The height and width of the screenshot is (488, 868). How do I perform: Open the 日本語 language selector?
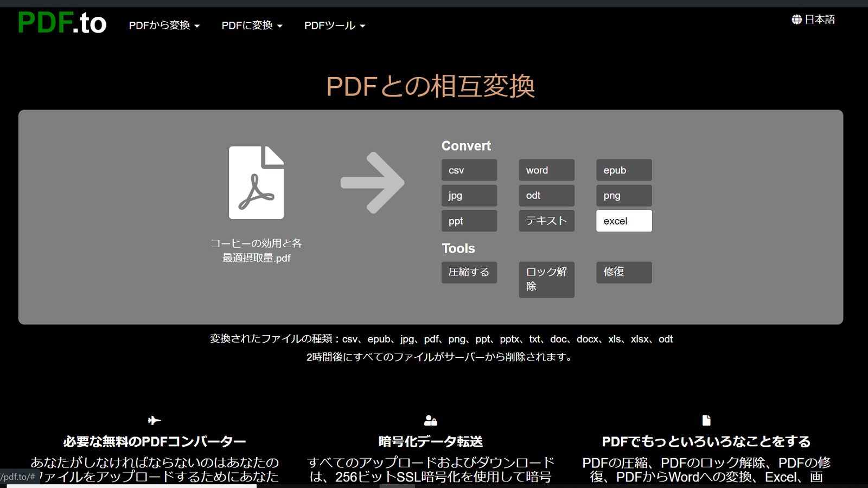point(813,20)
